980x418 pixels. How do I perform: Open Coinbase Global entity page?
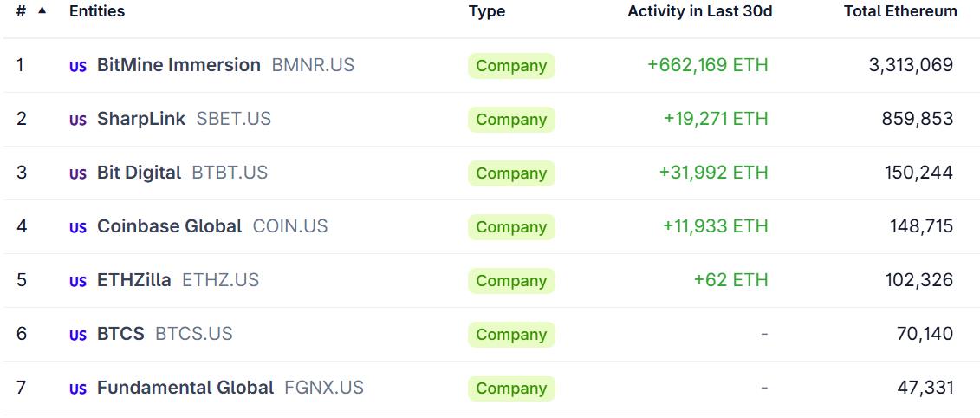169,226
